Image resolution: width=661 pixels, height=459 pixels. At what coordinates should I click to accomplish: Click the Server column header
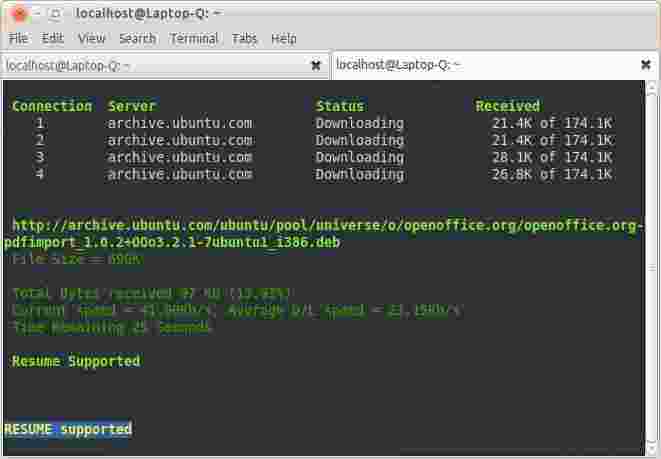132,106
